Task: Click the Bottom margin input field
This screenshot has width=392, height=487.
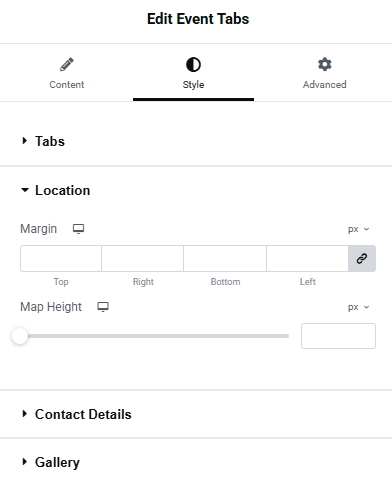Action: pos(225,258)
